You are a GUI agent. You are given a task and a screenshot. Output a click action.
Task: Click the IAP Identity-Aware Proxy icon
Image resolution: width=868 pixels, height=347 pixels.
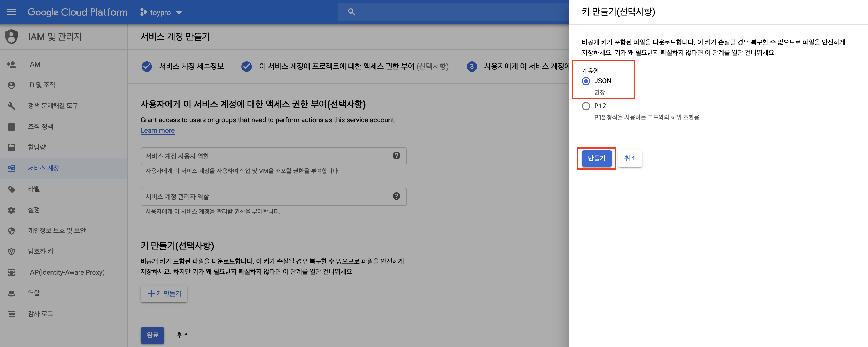coord(11,273)
